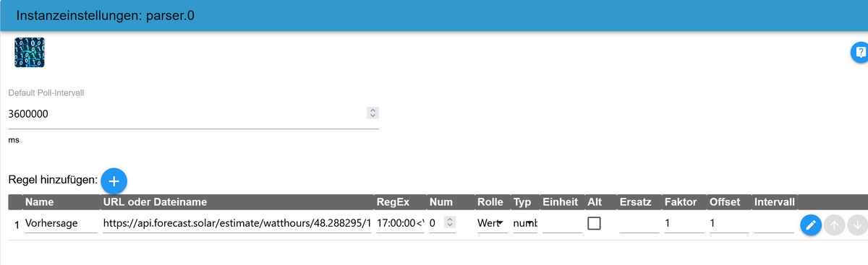Click the Intervall field in the rule row
The height and width of the screenshot is (265, 868).
click(x=773, y=225)
